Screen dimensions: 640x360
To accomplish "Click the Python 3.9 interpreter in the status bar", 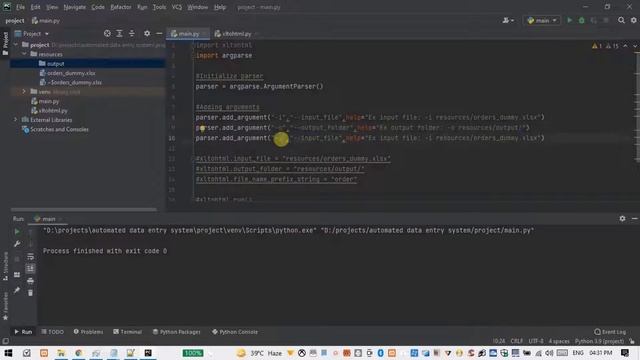I will [599, 341].
